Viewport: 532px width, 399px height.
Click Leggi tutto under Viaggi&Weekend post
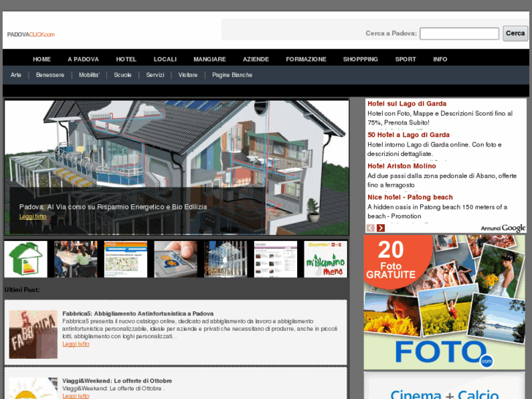(76, 395)
